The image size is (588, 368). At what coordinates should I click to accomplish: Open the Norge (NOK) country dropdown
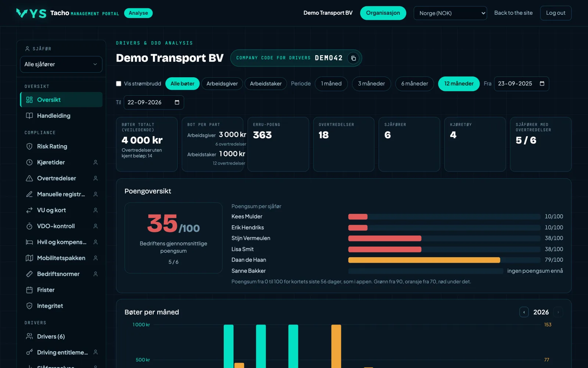pos(450,13)
